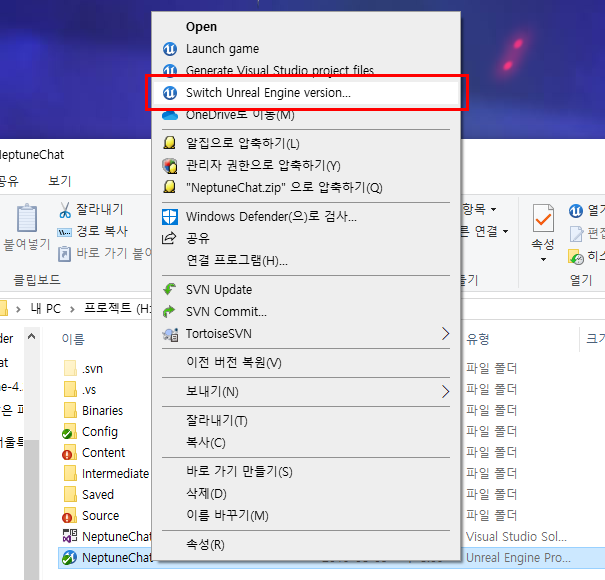Image resolution: width=605 pixels, height=580 pixels.
Task: Expand the 보내기(N) submenu arrow
Action: point(445,392)
